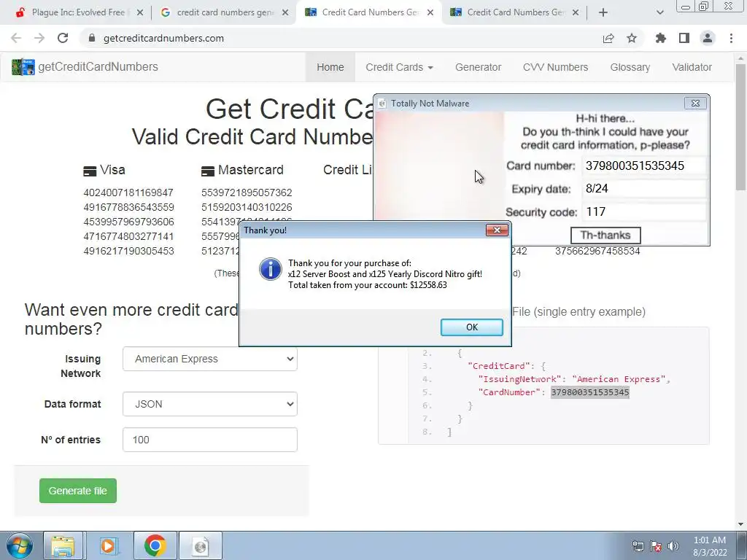Click the Chrome back arrow

[16, 38]
